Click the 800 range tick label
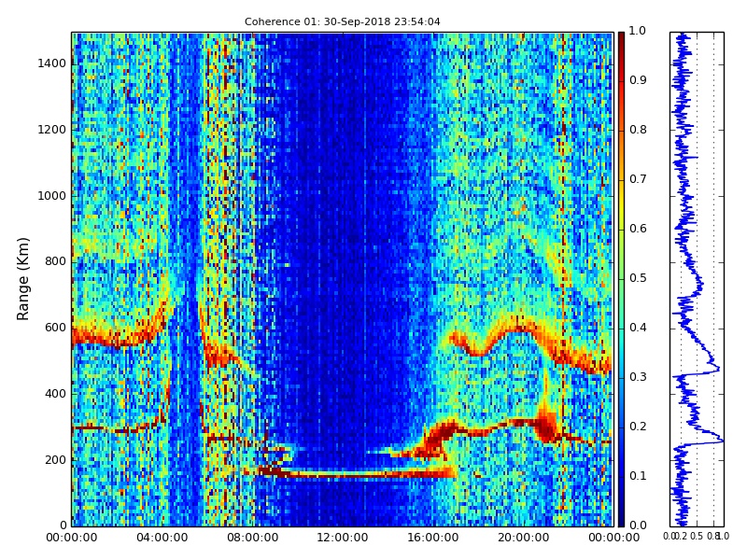Screen dimensions: 747x560 (x=56, y=262)
